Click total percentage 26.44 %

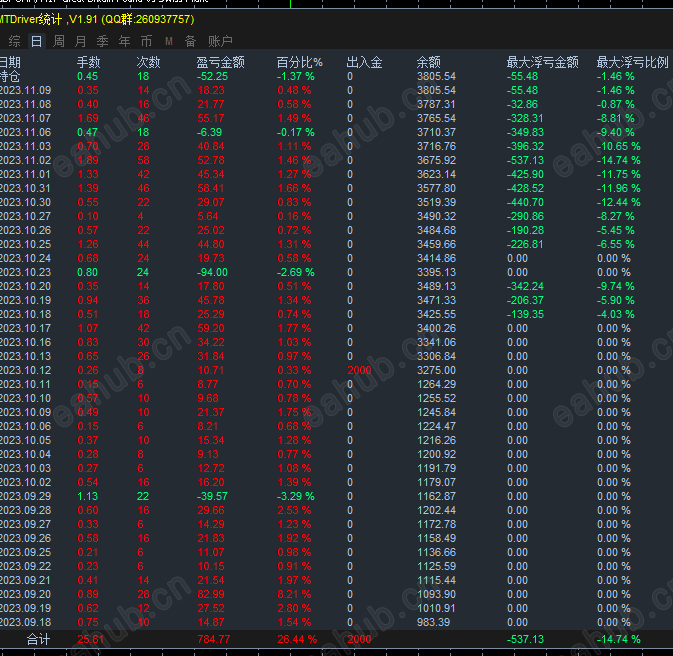coord(297,639)
